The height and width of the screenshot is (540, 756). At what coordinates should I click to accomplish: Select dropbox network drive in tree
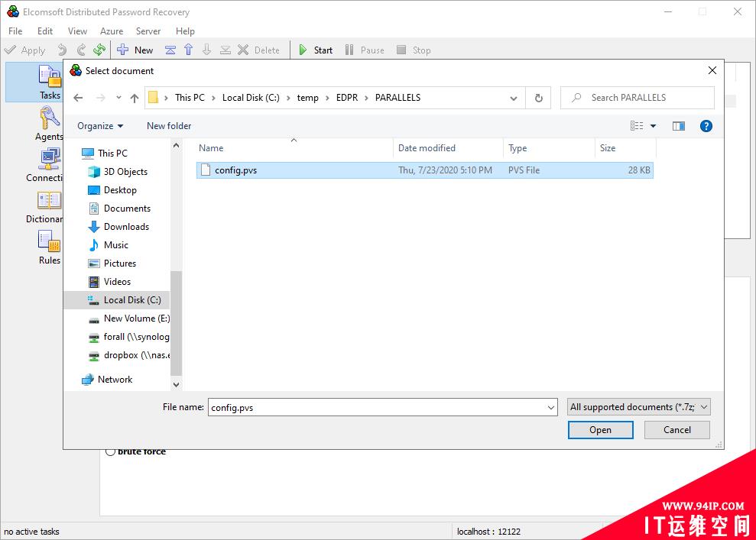(129, 355)
